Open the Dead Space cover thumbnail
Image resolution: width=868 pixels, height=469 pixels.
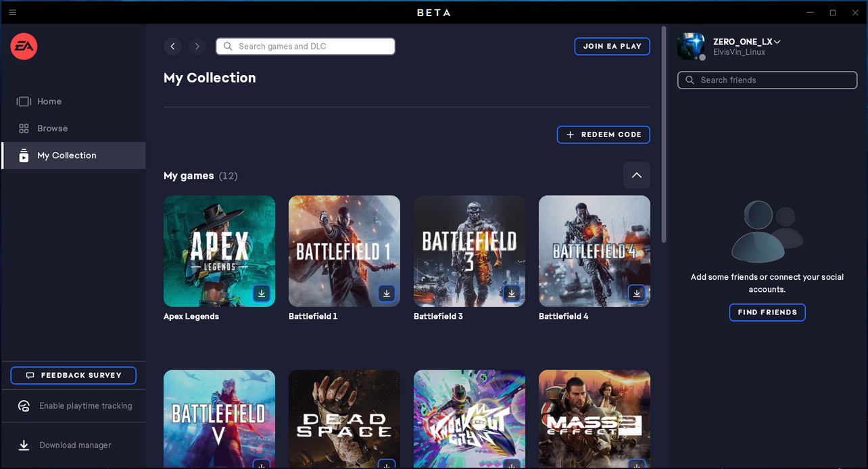pyautogui.click(x=344, y=419)
